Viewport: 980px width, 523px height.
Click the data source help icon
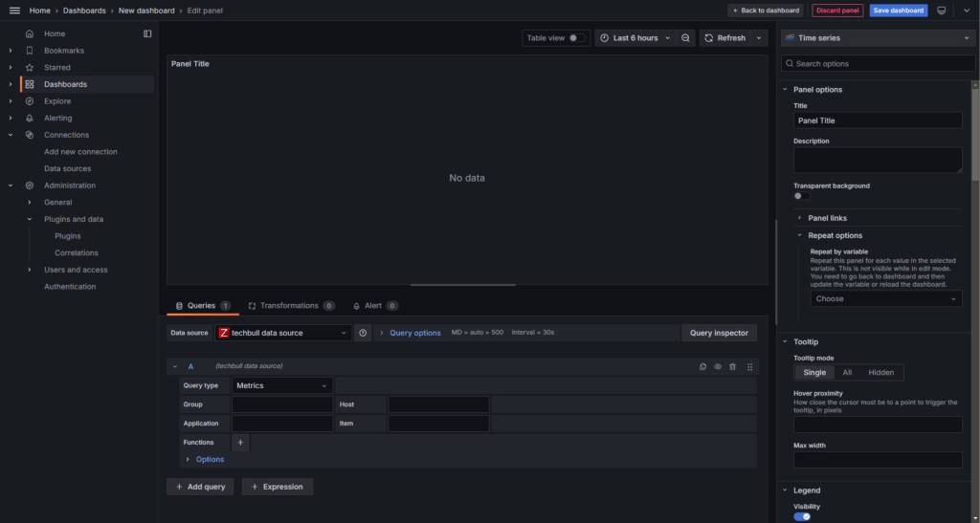364,333
